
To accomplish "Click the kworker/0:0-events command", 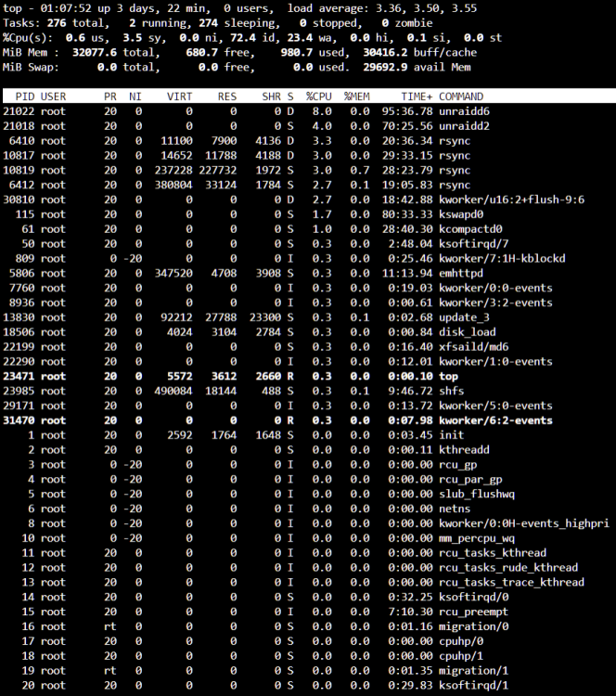I will 495,288.
